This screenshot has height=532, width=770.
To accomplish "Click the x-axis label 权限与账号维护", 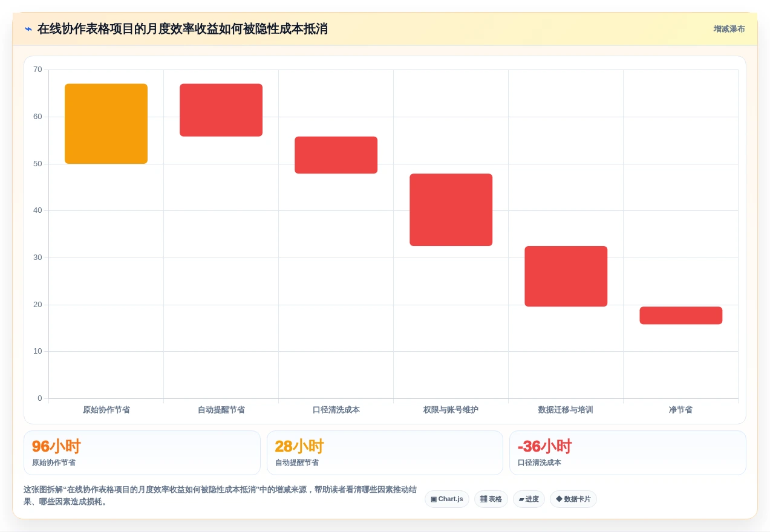I will click(x=451, y=410).
